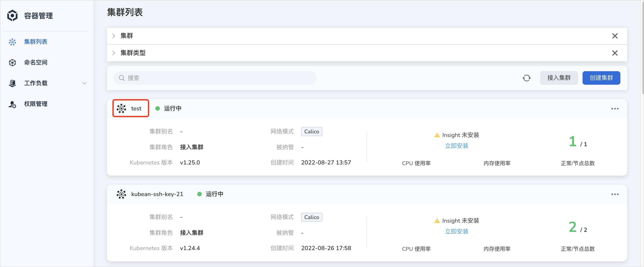
Task: Open the test cluster name link
Action: coord(136,109)
